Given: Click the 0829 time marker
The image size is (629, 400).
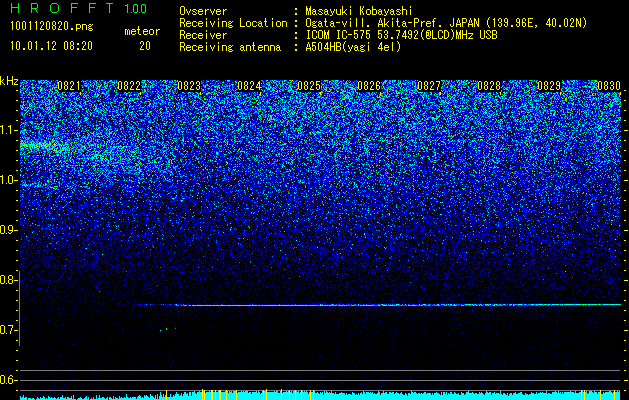Looking at the screenshot, I should coord(549,86).
